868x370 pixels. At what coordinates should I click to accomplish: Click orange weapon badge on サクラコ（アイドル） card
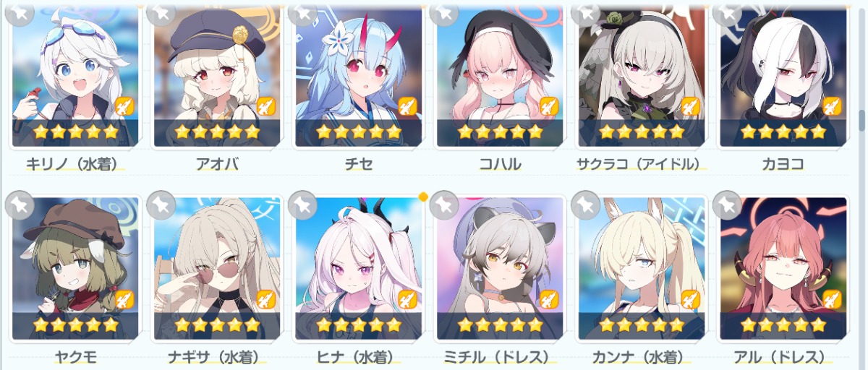point(691,106)
